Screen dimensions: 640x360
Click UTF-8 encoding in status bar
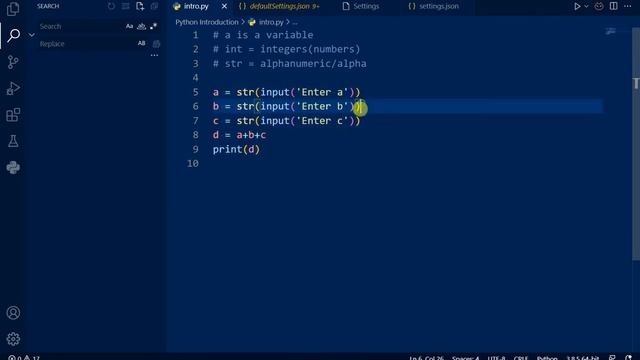coord(496,358)
